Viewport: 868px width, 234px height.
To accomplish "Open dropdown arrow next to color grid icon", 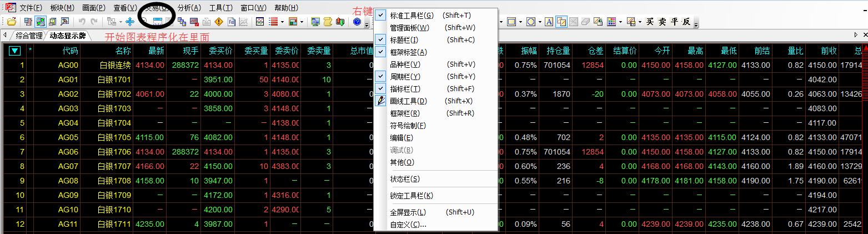I will click(x=620, y=22).
